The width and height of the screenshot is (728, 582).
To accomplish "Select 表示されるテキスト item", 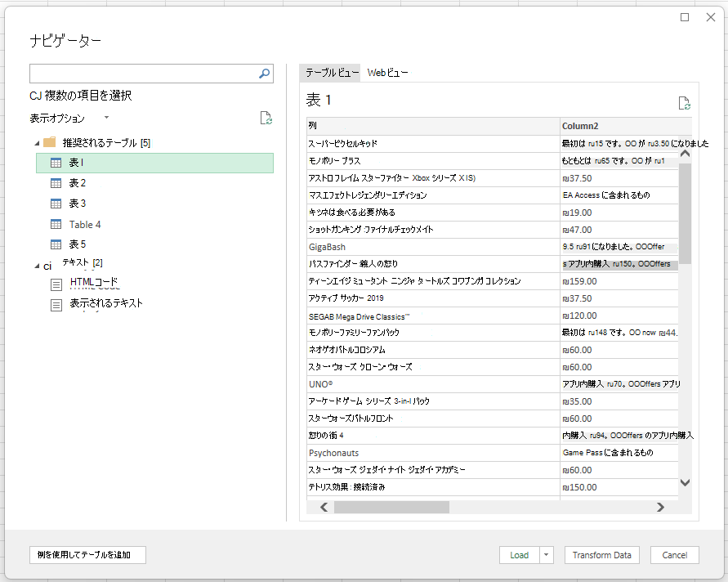I will 106,303.
